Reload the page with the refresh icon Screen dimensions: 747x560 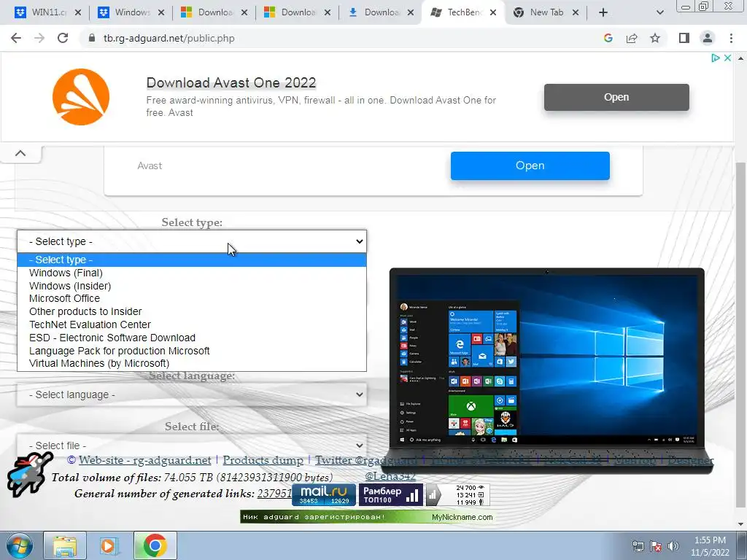63,38
